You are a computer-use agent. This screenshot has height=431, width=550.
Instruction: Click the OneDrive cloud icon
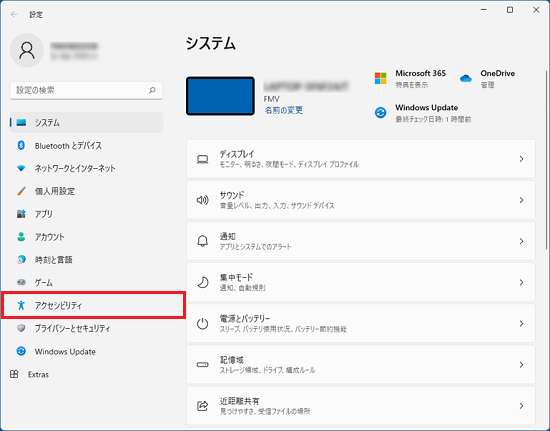tap(466, 78)
